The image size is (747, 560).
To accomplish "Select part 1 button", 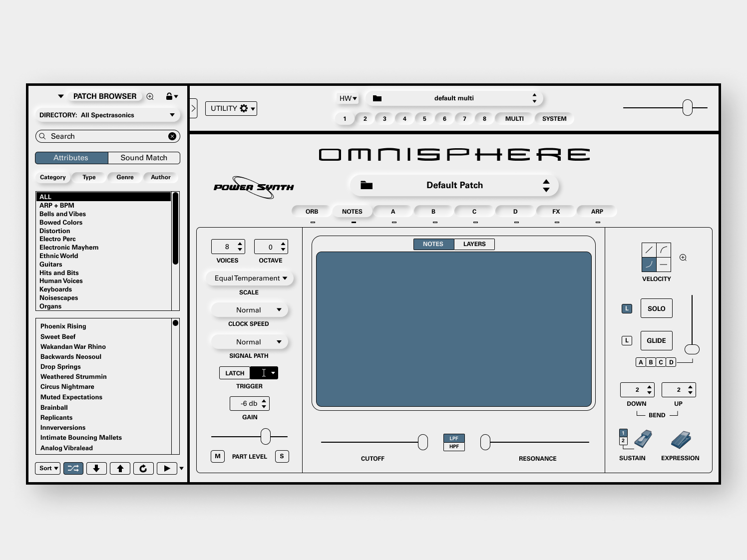I will click(x=345, y=119).
